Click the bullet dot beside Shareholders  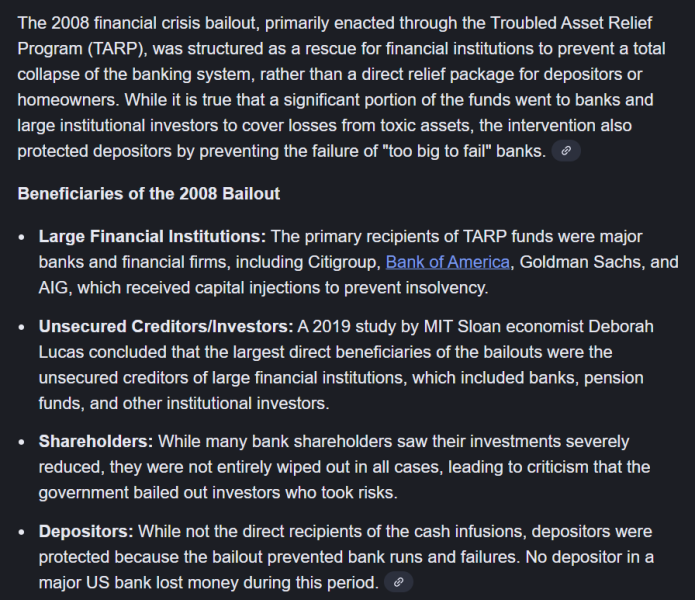pyautogui.click(x=23, y=442)
